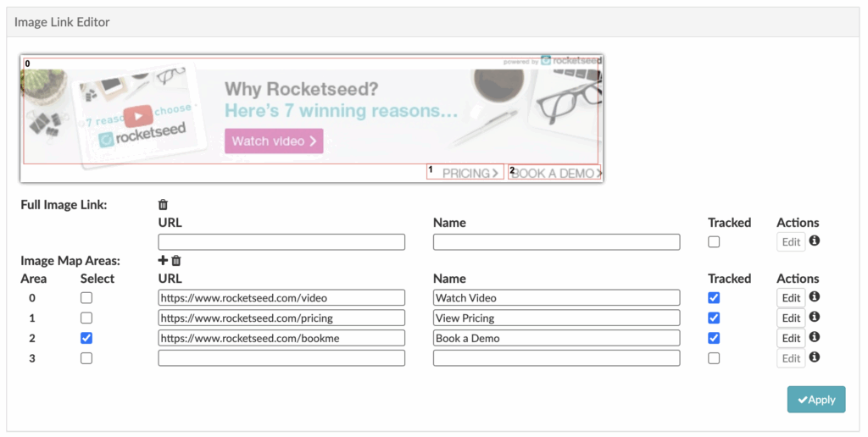Click the Book a Demo name field
The height and width of the screenshot is (437, 868).
click(x=556, y=338)
